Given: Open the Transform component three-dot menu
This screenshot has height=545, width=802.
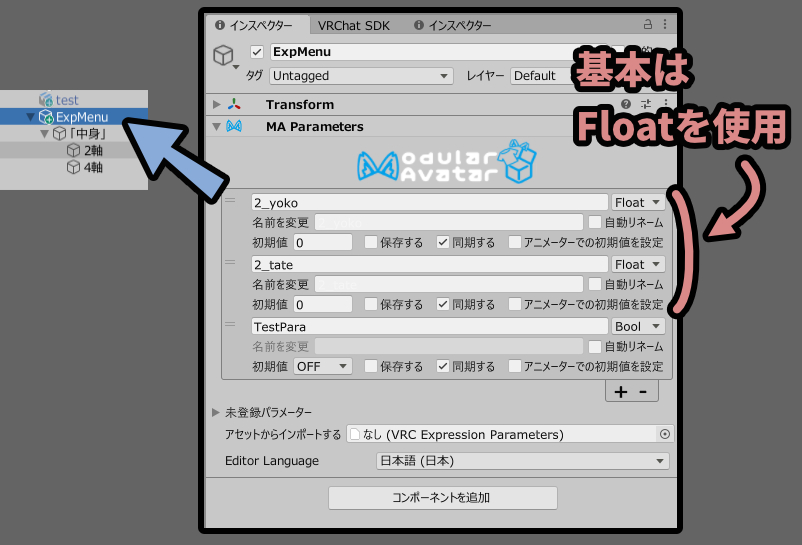Looking at the screenshot, I should tap(665, 104).
